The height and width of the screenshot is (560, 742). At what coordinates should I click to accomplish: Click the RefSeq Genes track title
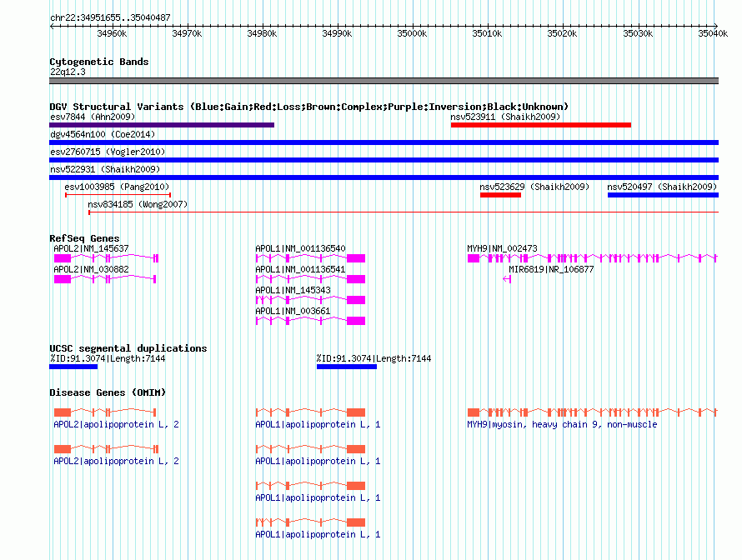click(84, 237)
